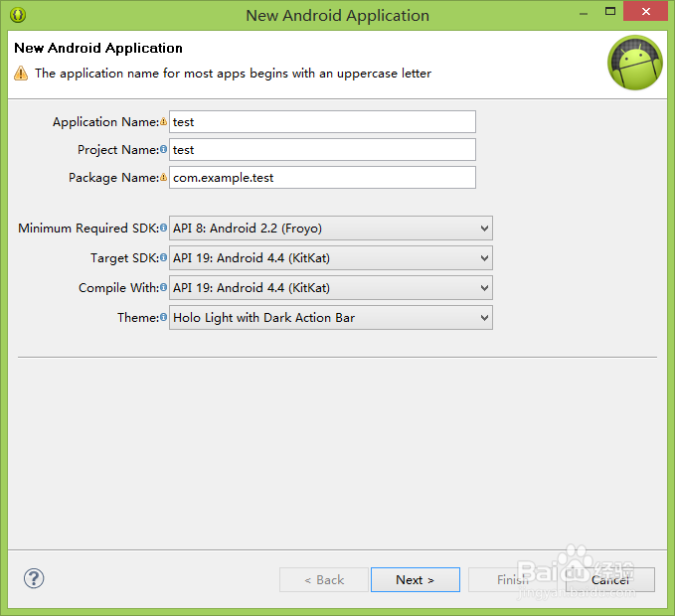
Task: Click the 'Package Name:' label
Action: [114, 177]
